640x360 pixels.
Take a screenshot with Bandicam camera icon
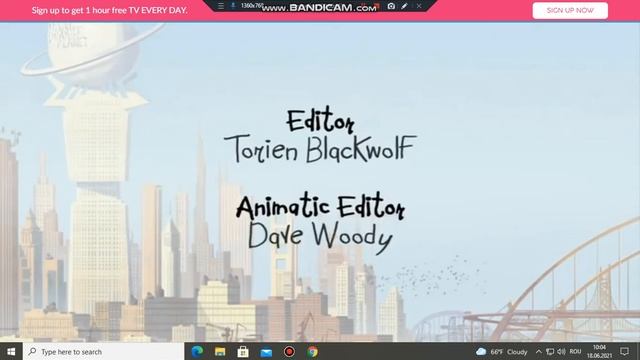point(391,6)
